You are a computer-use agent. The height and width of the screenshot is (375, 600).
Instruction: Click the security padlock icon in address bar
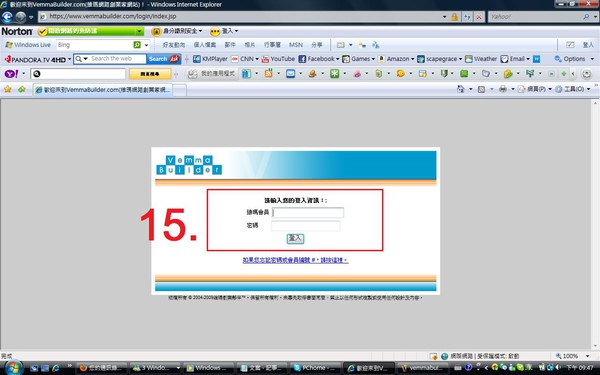point(454,17)
